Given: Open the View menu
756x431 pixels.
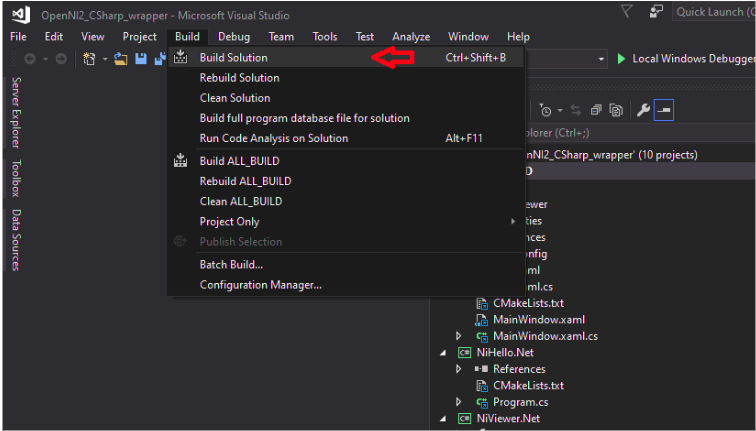Looking at the screenshot, I should pos(93,37).
